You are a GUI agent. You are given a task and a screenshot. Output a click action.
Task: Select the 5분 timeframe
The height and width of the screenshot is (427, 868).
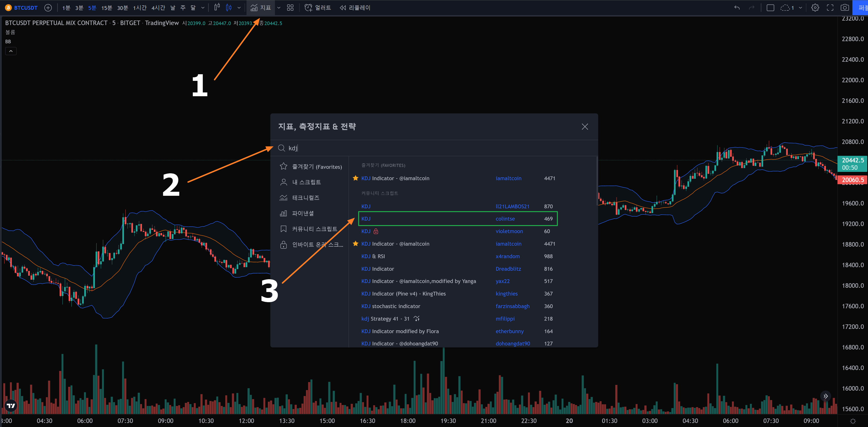coord(92,8)
